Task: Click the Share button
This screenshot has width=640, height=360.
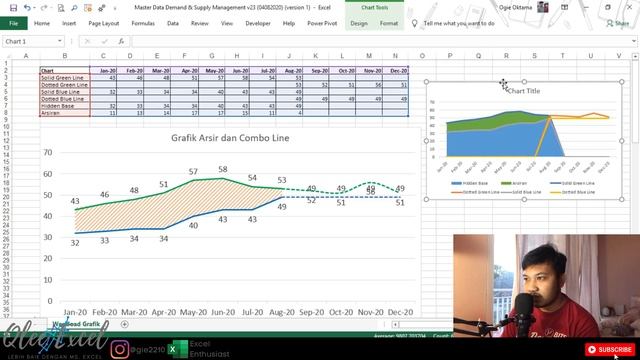Action: pyautogui.click(x=618, y=23)
